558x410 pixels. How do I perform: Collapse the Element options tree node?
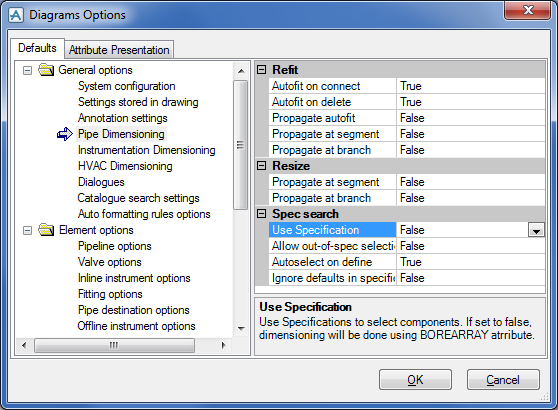point(27,231)
